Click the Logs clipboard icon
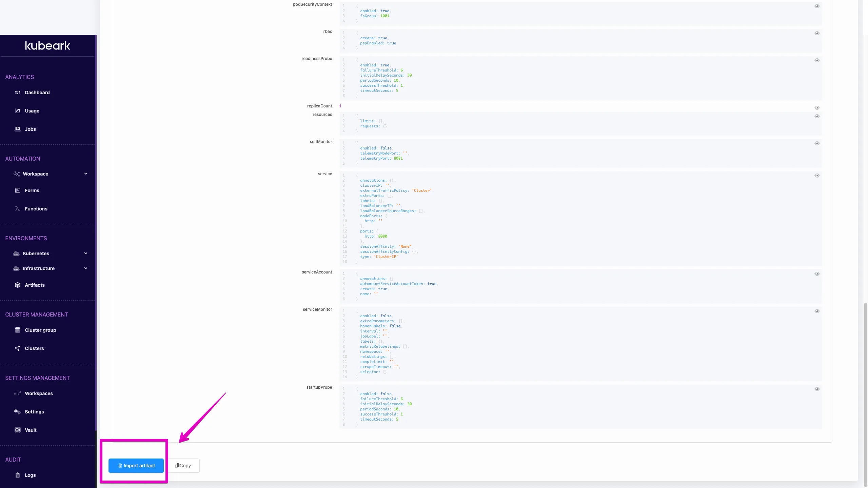This screenshot has height=488, width=868. pos(18,475)
